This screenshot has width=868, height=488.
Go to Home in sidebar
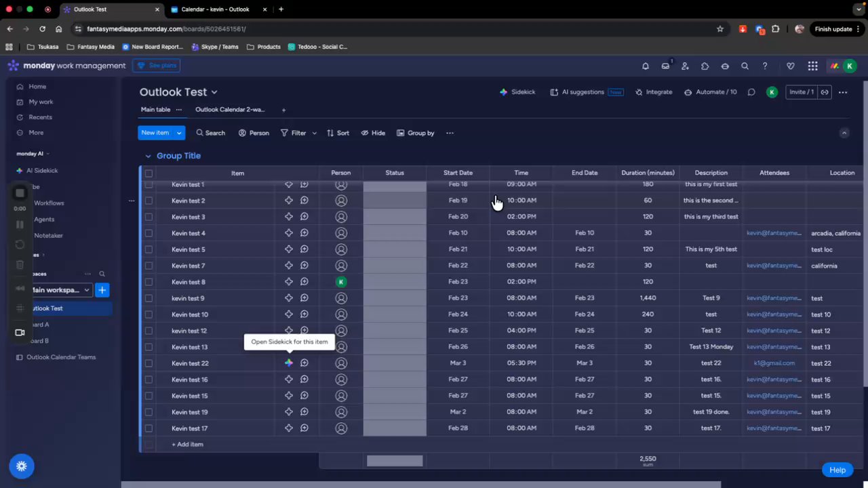pos(37,87)
